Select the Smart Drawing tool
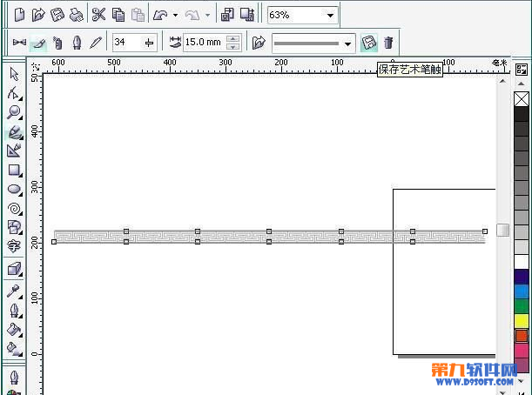Screen dimensions: 532x395 click(14, 151)
